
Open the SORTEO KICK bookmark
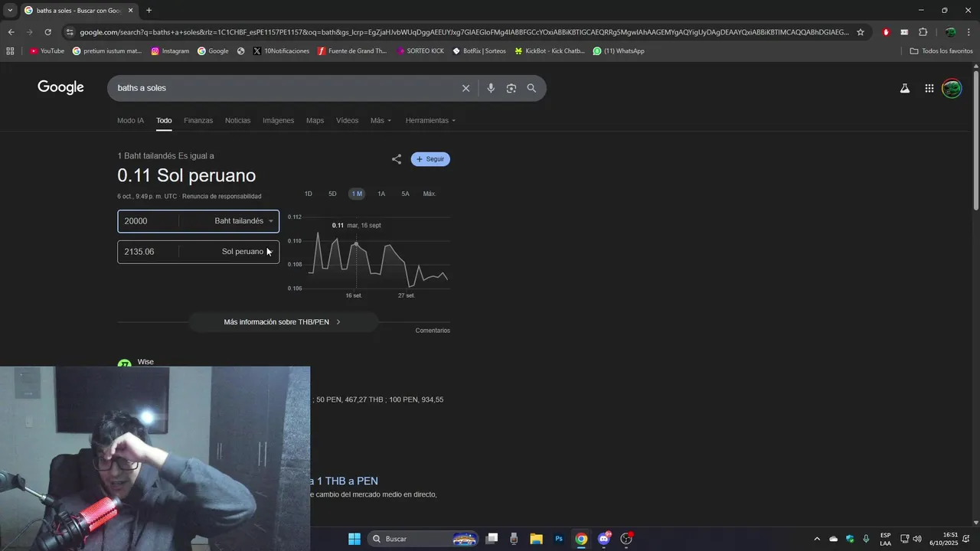[420, 51]
